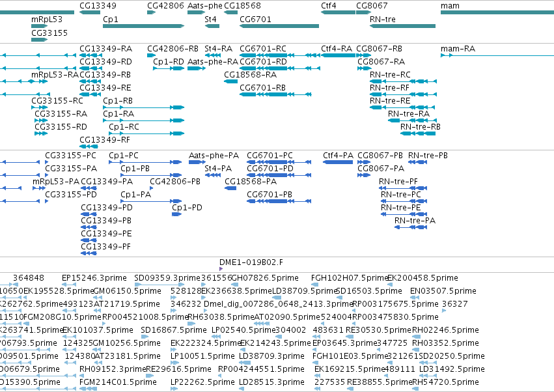Viewport: 554px width, 392px height.
Task: Select the SD16867.5prime EST label
Action: (x=174, y=330)
